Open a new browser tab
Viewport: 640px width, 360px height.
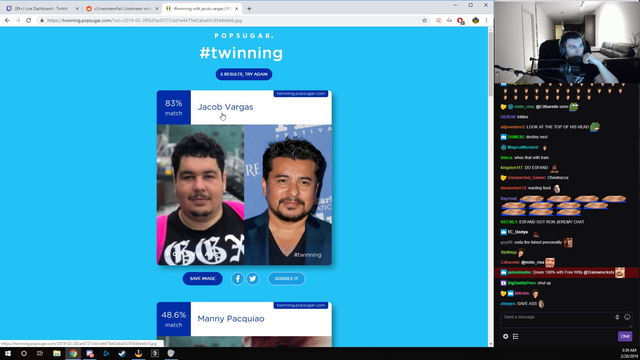click(249, 9)
